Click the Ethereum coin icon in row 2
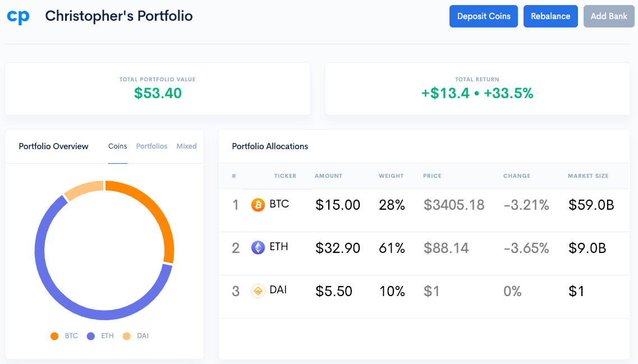Viewport: 638px width, 364px height. click(258, 248)
